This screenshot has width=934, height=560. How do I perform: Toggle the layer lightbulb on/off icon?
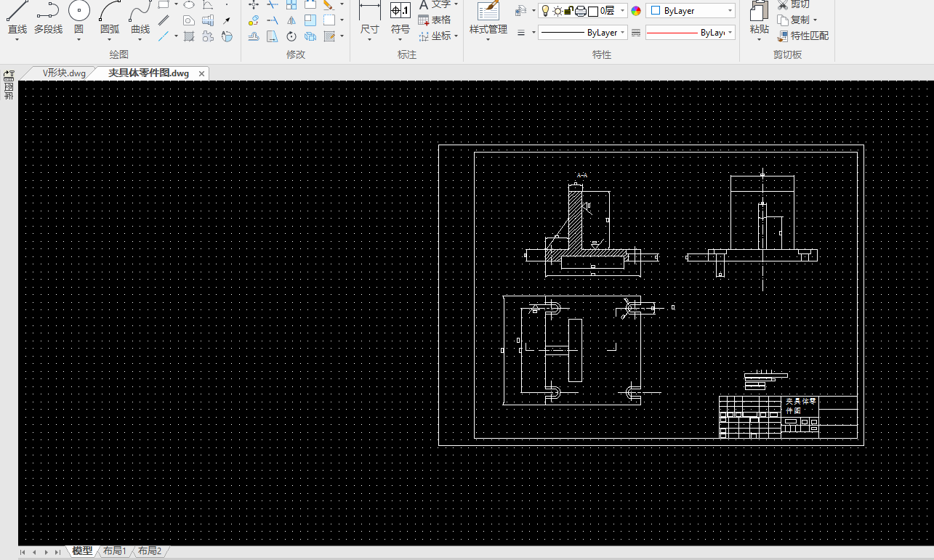545,11
